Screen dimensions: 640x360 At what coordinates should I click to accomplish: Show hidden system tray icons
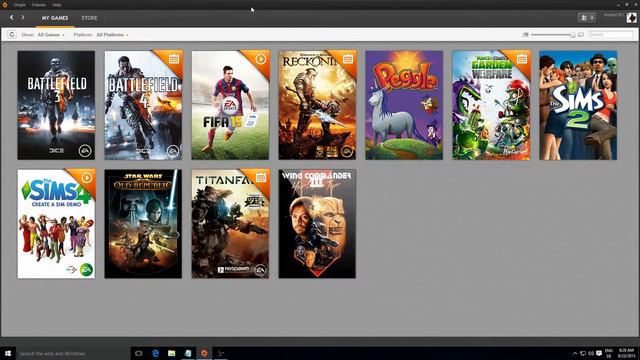575,353
